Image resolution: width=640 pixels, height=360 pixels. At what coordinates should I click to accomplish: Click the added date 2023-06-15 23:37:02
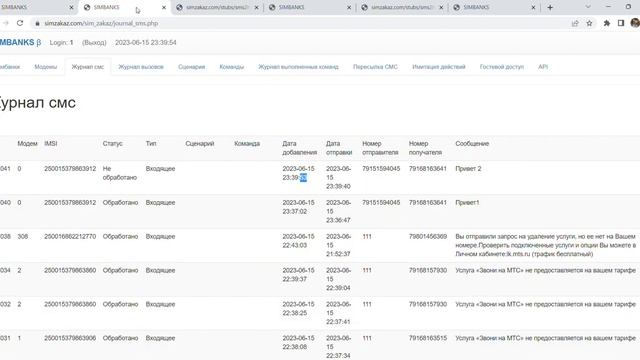point(298,207)
